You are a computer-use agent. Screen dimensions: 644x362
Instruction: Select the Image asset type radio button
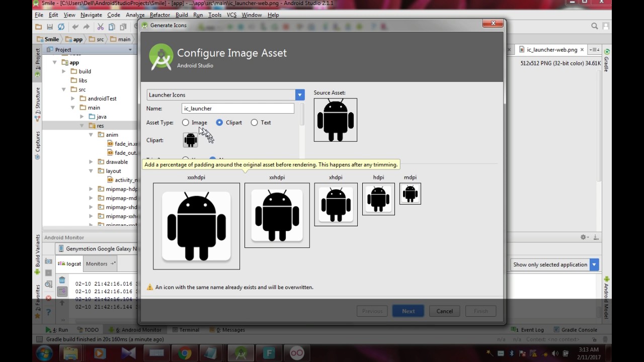(x=186, y=122)
